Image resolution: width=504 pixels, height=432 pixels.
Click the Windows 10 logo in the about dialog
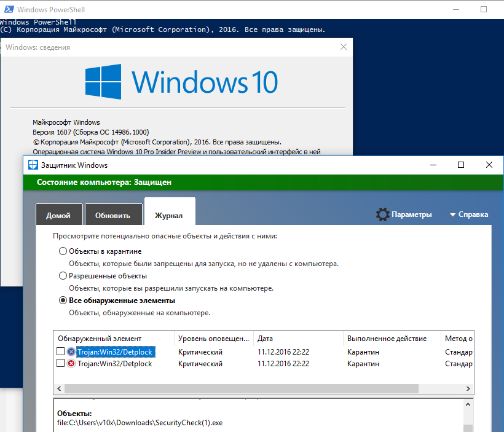[181, 82]
